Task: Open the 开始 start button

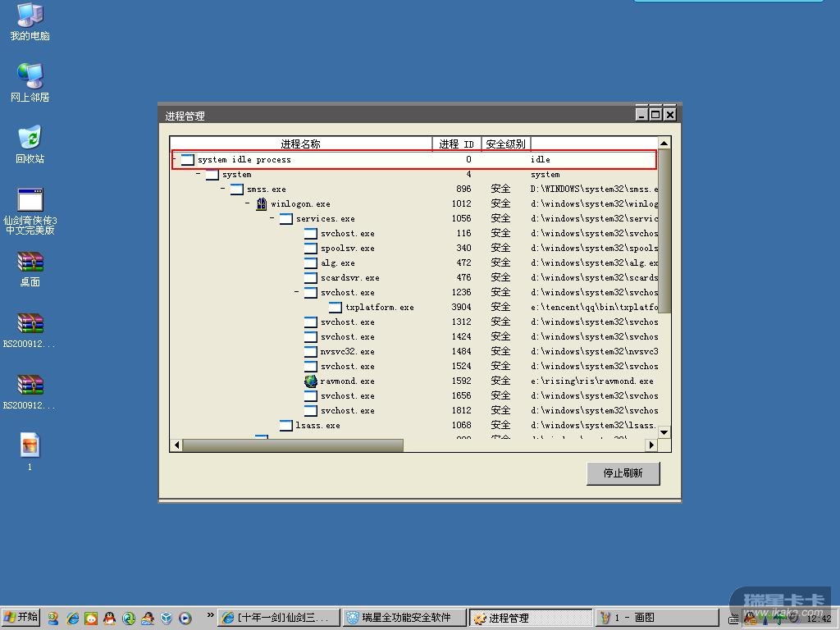Action: pos(21,618)
